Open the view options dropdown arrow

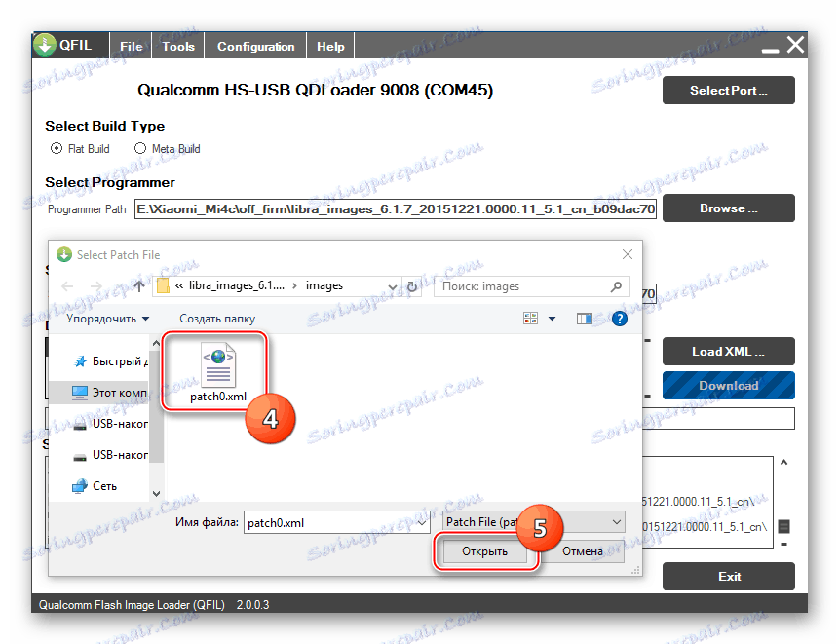[552, 319]
